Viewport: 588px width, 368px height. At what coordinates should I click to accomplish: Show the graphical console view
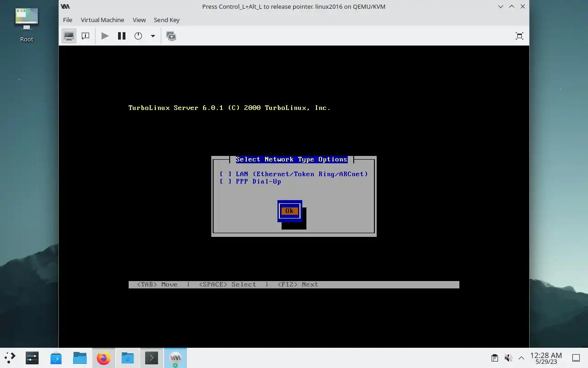[69, 36]
